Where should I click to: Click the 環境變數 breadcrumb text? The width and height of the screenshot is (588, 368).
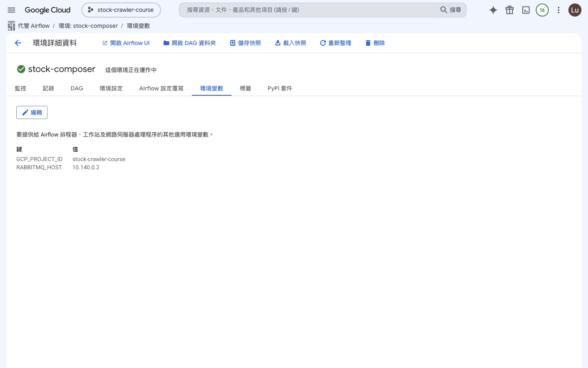(x=138, y=26)
